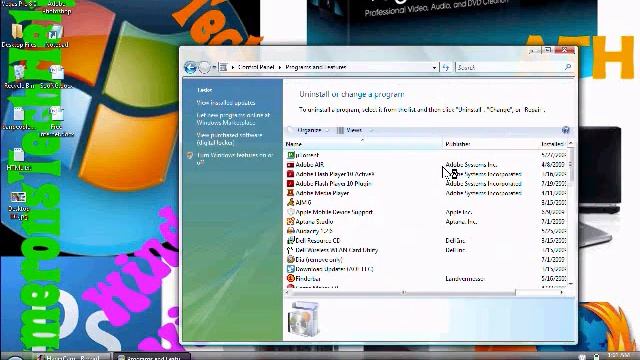The height and width of the screenshot is (360, 640).
Task: Open the Views dropdown arrow
Action: pyautogui.click(x=371, y=131)
